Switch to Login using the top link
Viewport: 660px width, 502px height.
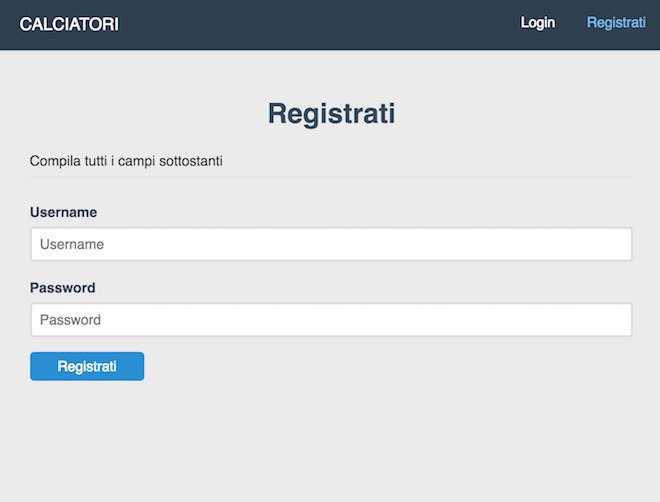[537, 23]
